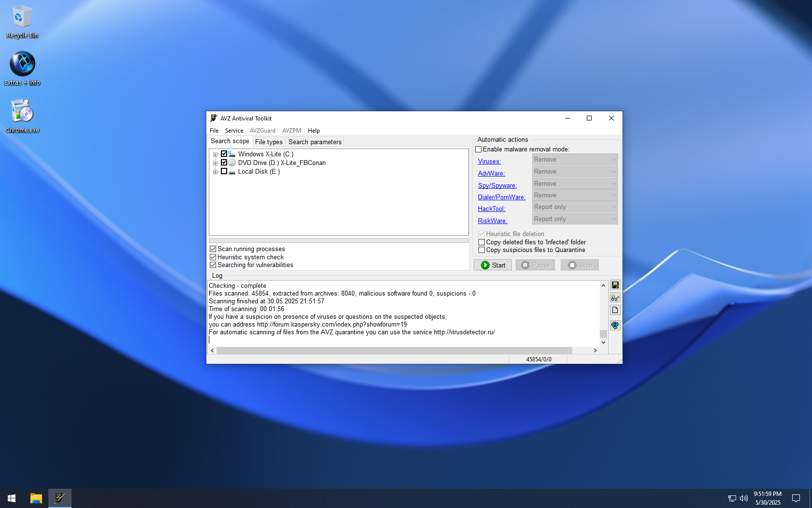Open File Explorer from the taskbar
Viewport: 812px width, 508px height.
pos(36,498)
